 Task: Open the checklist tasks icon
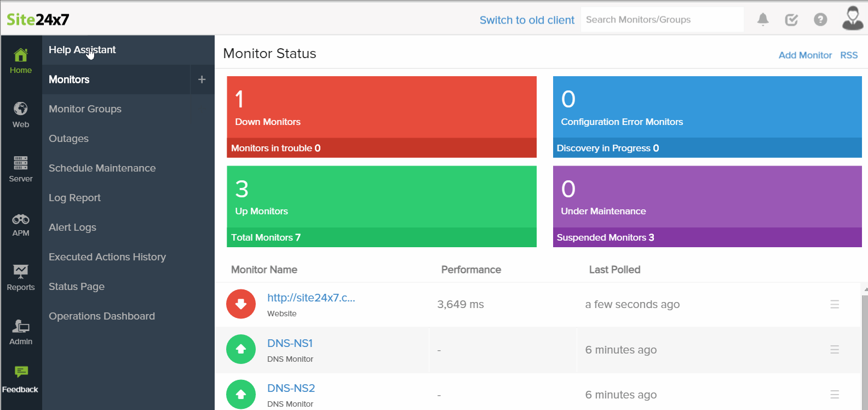tap(791, 20)
